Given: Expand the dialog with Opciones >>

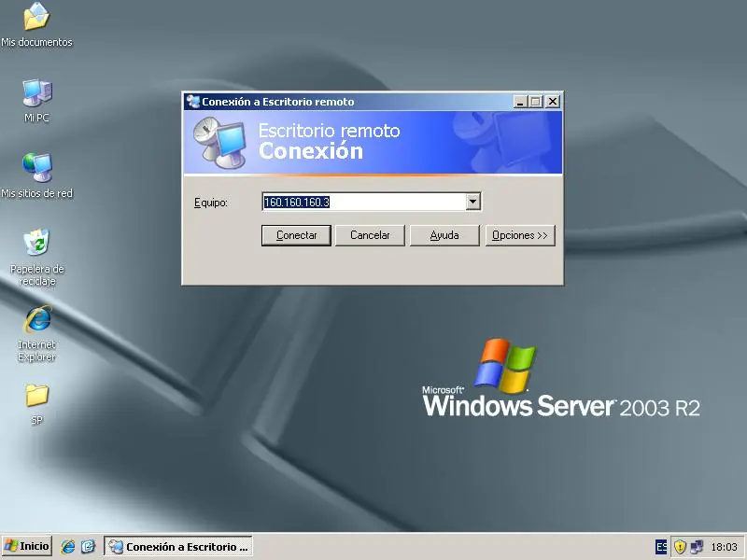Looking at the screenshot, I should (520, 235).
